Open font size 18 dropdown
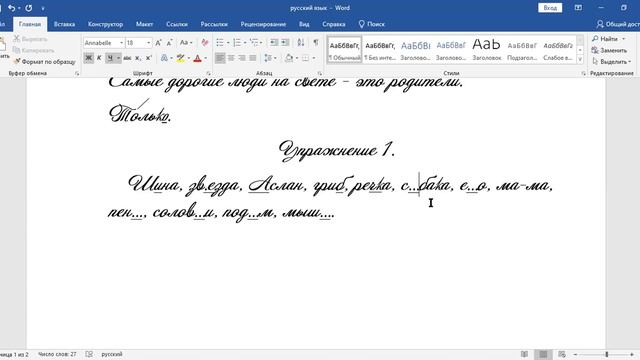The width and height of the screenshot is (640, 360). [x=149, y=43]
